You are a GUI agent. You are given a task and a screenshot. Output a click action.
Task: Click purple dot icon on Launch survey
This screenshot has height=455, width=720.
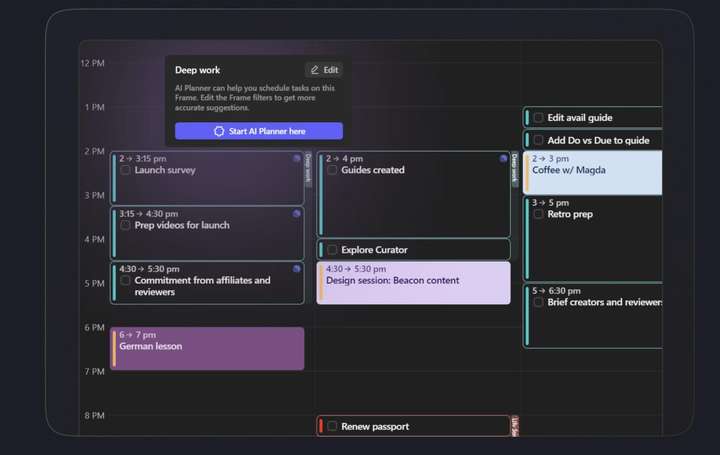pos(297,158)
